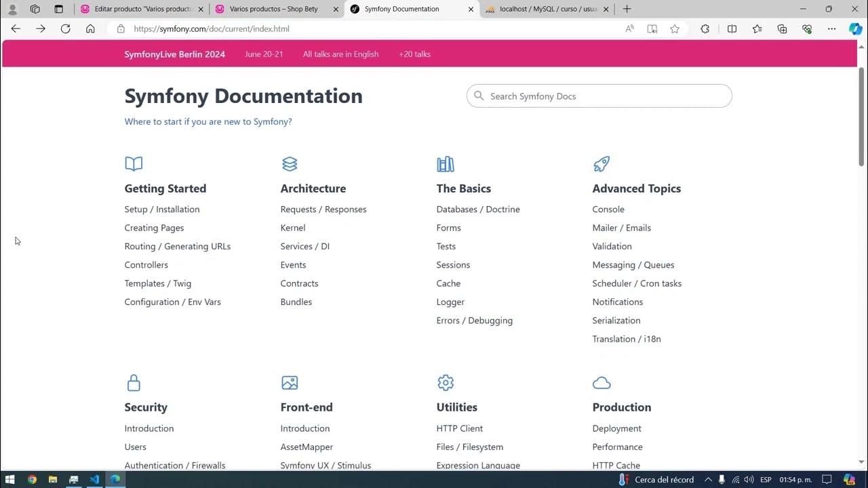This screenshot has height=488, width=868.
Task: Open the ESP language selector
Action: tap(768, 479)
